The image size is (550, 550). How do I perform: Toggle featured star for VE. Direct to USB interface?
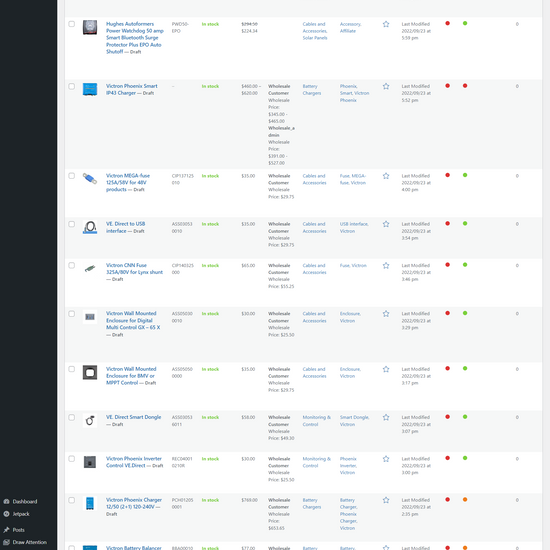point(386,224)
